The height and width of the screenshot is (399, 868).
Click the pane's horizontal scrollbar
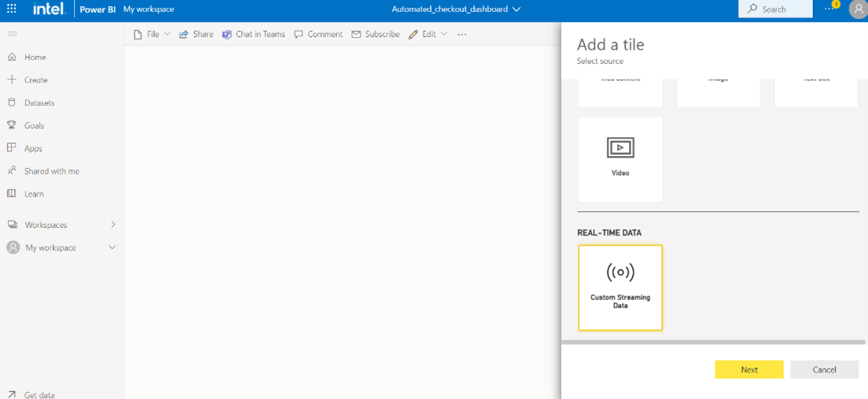click(713, 342)
